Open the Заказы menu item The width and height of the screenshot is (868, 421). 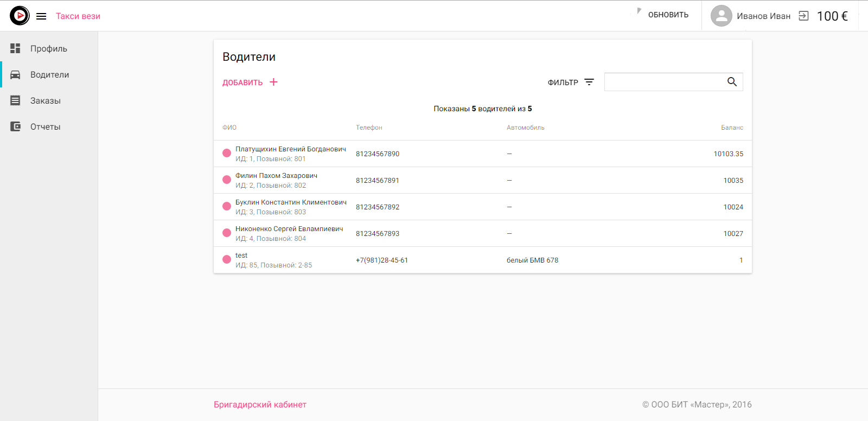[46, 101]
